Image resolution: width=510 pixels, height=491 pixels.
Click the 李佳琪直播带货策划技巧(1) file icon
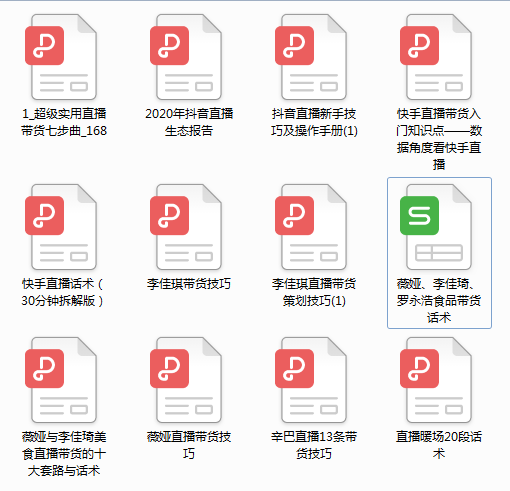pos(311,227)
